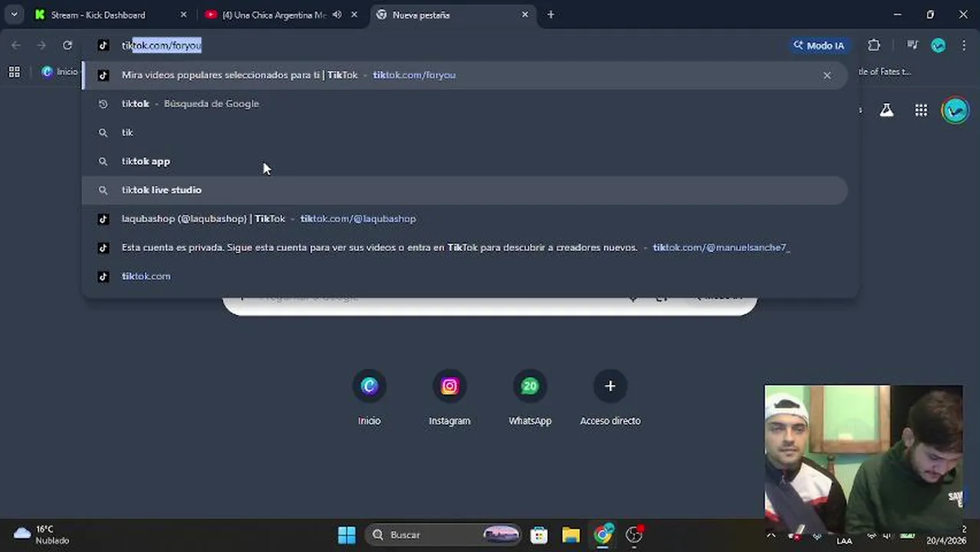Open the Google apps grid
Screen dimensions: 980x552
(921, 110)
